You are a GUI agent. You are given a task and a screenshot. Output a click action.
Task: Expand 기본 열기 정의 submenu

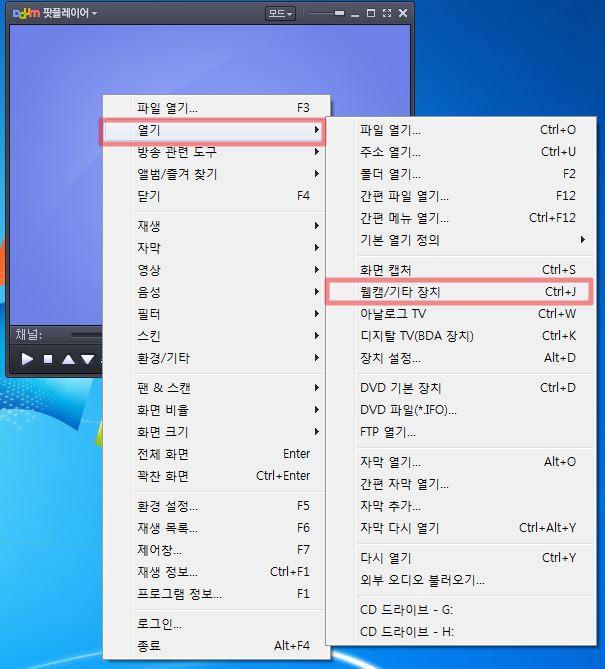[x=461, y=240]
